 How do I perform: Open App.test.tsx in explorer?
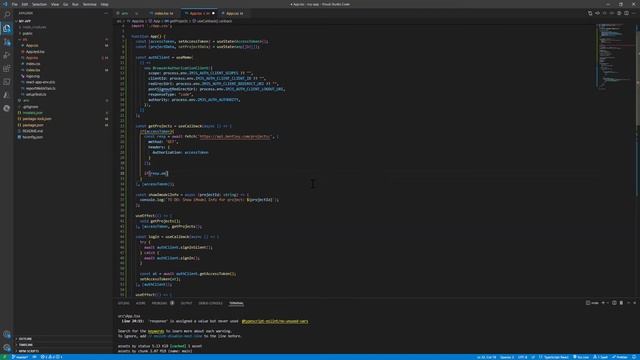pos(35,52)
